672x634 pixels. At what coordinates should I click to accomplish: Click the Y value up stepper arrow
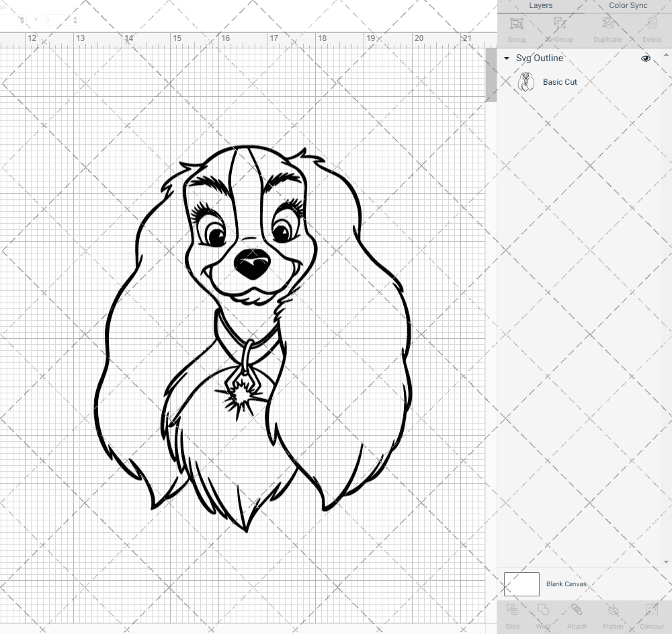pos(75,17)
